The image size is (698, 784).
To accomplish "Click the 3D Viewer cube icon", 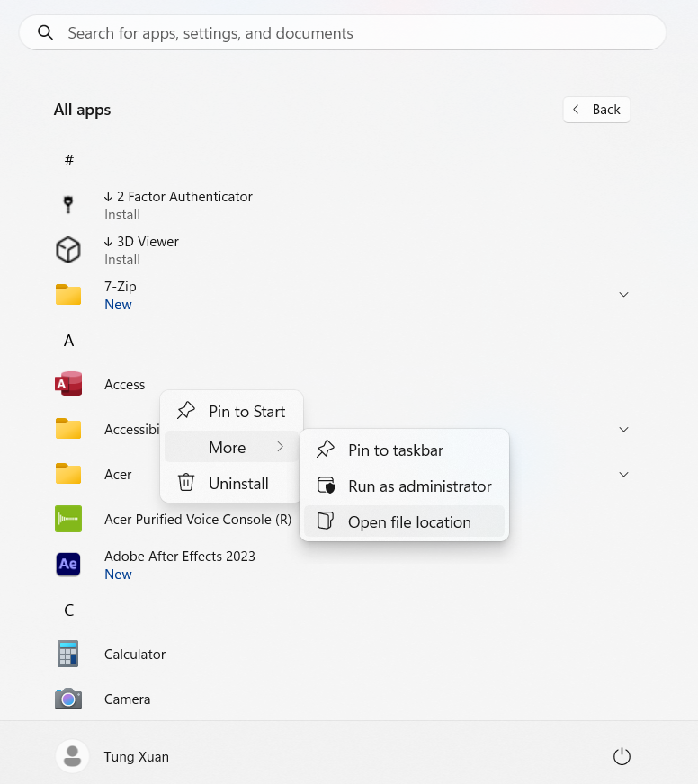I will pyautogui.click(x=68, y=250).
